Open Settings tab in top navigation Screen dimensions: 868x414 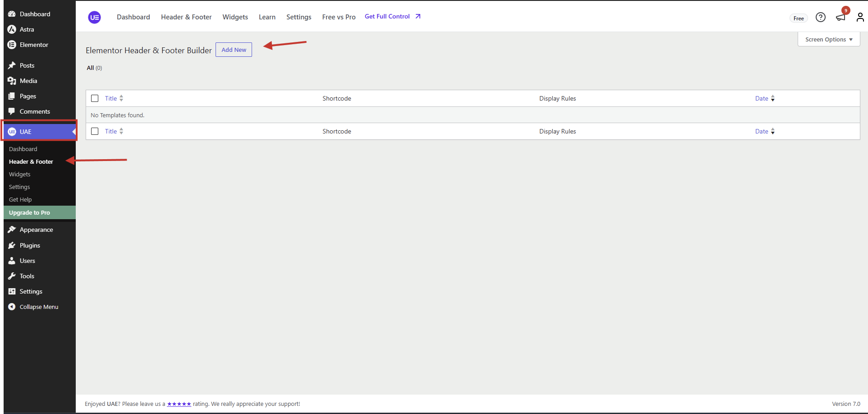click(x=299, y=17)
